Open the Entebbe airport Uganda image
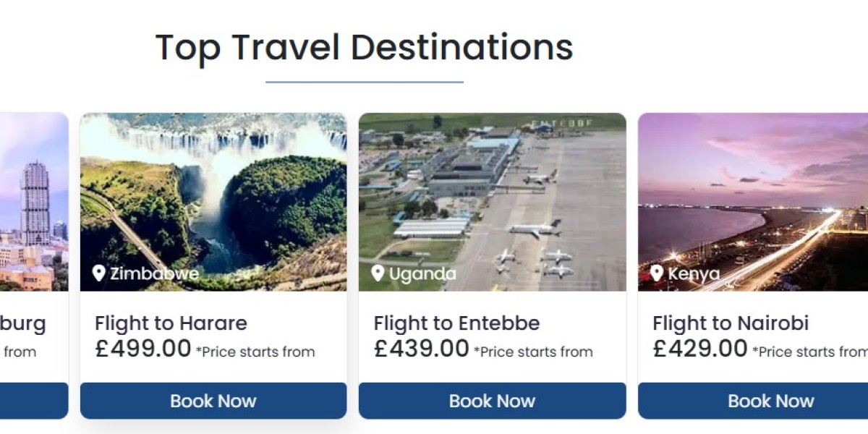The image size is (868, 434). pyautogui.click(x=492, y=195)
